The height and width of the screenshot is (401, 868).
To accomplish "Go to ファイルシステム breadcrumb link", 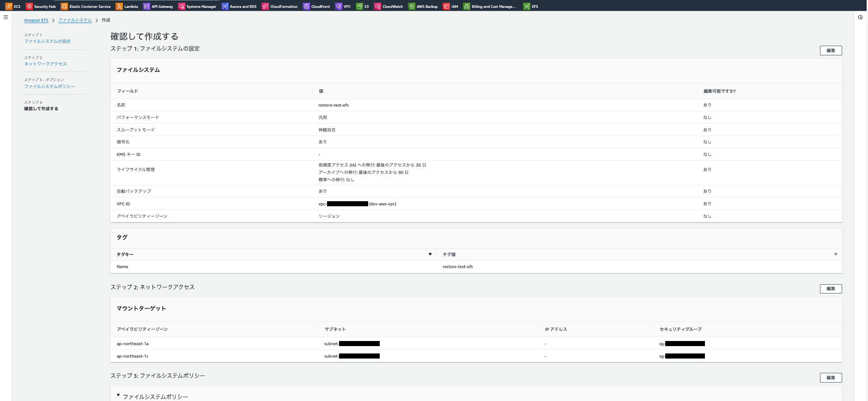I will coord(75,20).
